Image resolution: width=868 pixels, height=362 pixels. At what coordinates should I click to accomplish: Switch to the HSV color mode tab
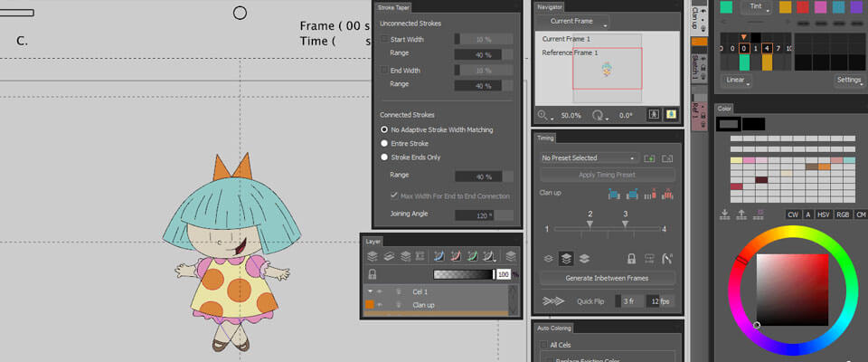point(821,214)
